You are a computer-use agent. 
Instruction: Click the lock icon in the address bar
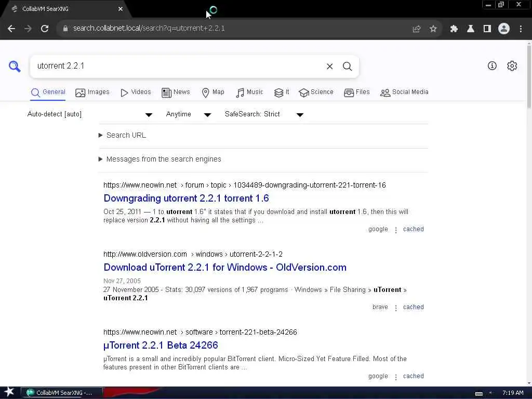click(x=65, y=29)
